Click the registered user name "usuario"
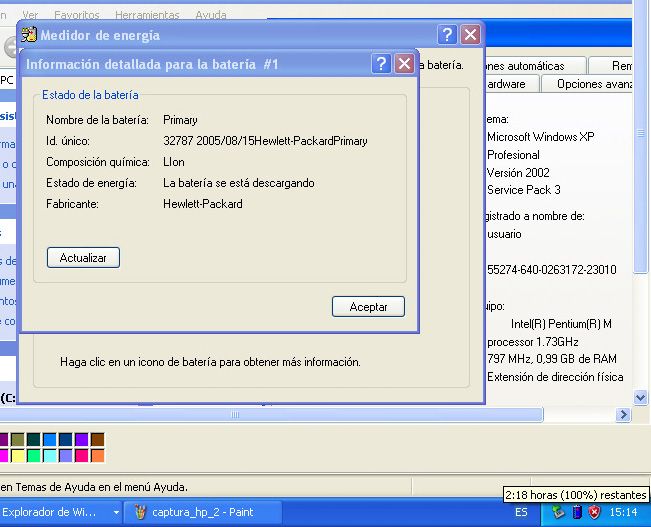651x527 pixels. coord(504,234)
